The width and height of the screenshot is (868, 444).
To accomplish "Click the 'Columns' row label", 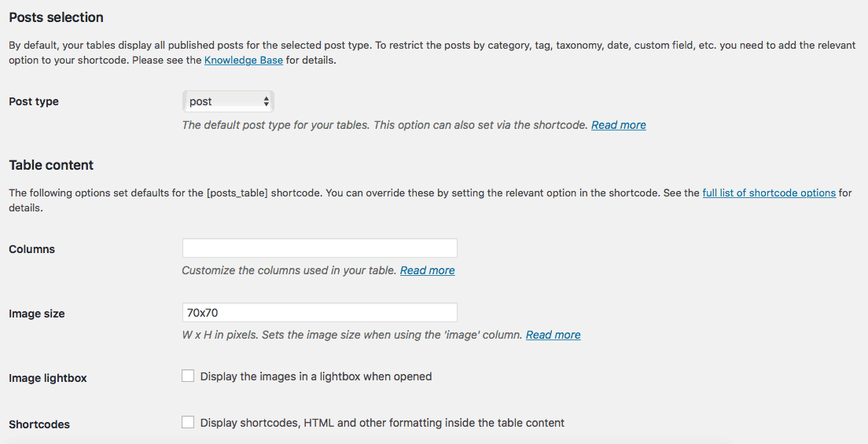I will (x=32, y=249).
